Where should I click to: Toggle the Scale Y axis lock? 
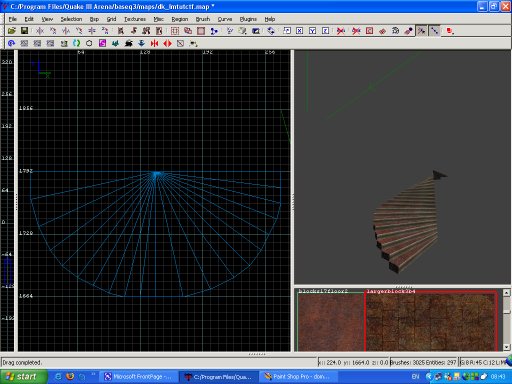pos(312,31)
